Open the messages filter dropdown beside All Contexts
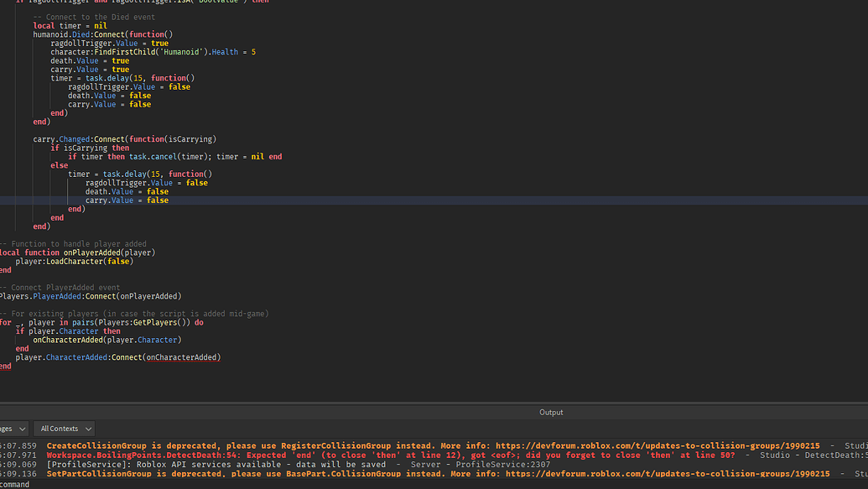The height and width of the screenshot is (489, 868). [x=13, y=429]
